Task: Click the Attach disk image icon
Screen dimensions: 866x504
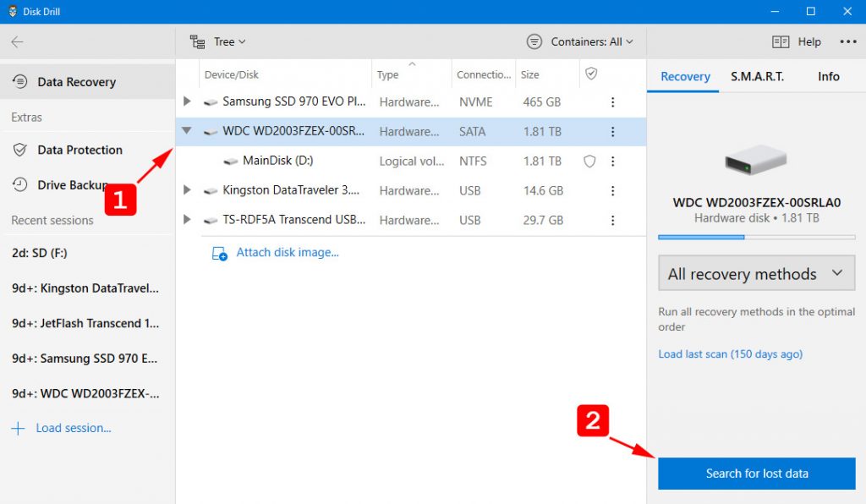Action: click(217, 250)
